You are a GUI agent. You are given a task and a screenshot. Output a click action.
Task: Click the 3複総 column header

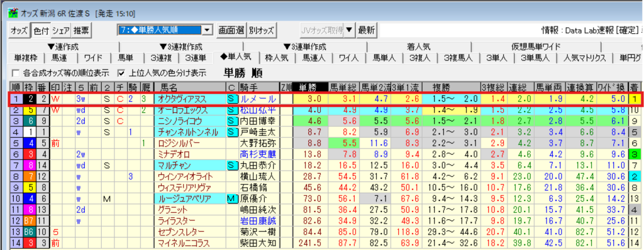click(493, 87)
